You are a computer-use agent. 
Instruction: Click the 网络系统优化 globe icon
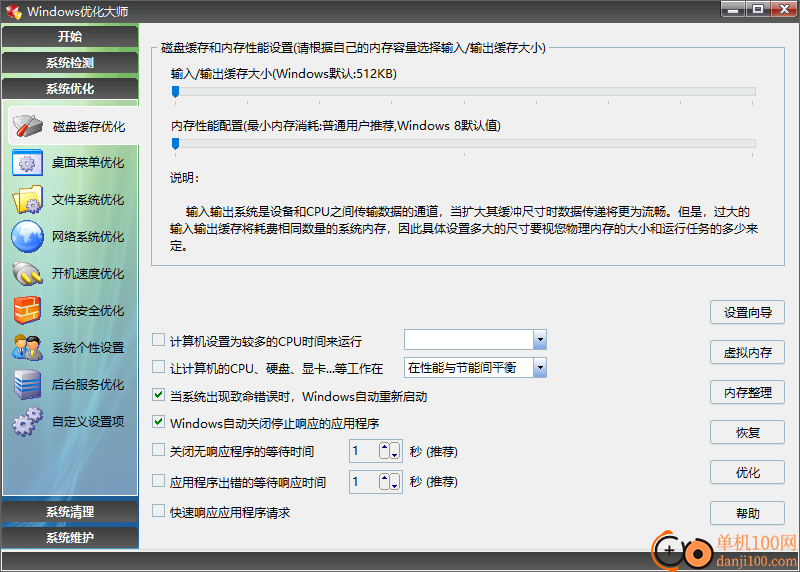pyautogui.click(x=28, y=237)
